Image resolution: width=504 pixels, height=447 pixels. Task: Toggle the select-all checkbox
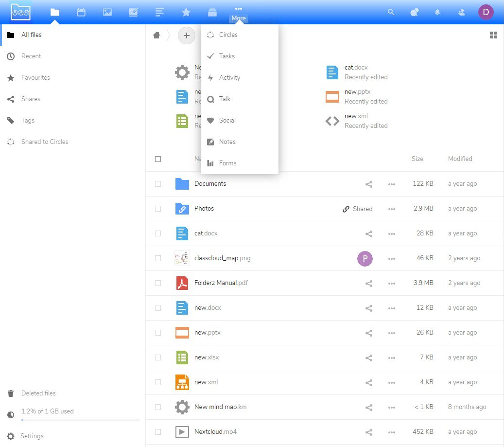pos(158,159)
